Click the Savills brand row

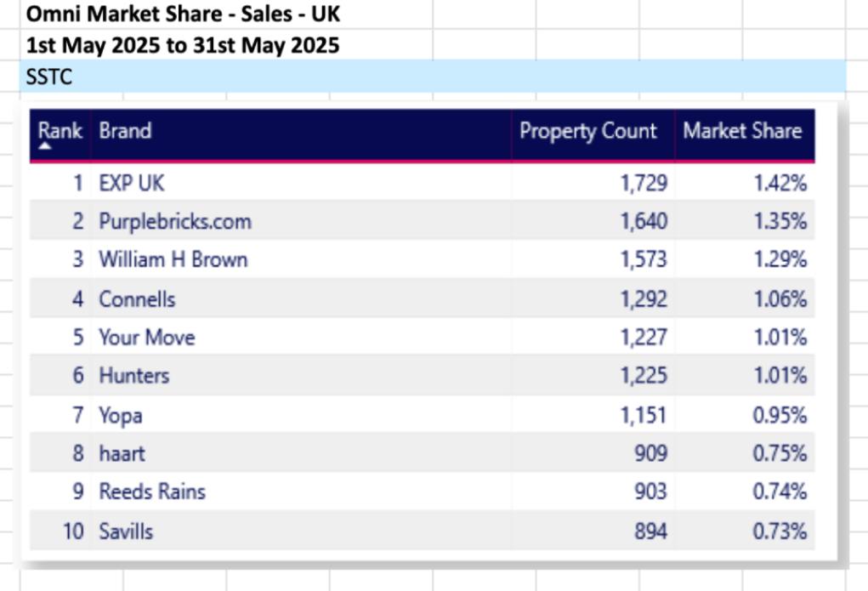pos(126,531)
